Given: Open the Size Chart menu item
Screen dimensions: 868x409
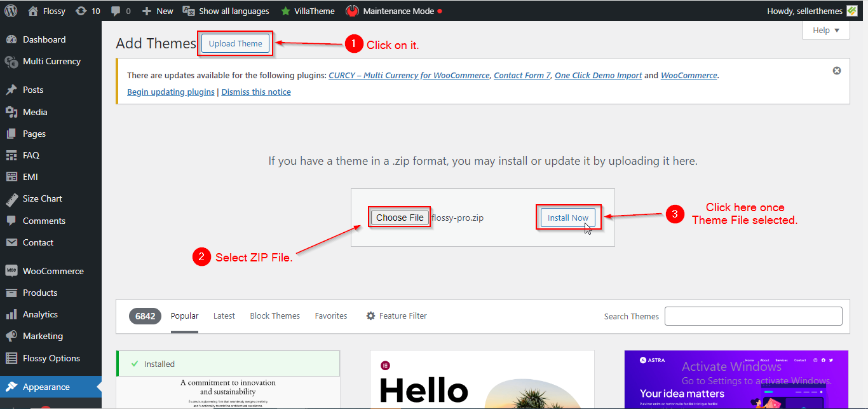Looking at the screenshot, I should click(51, 198).
